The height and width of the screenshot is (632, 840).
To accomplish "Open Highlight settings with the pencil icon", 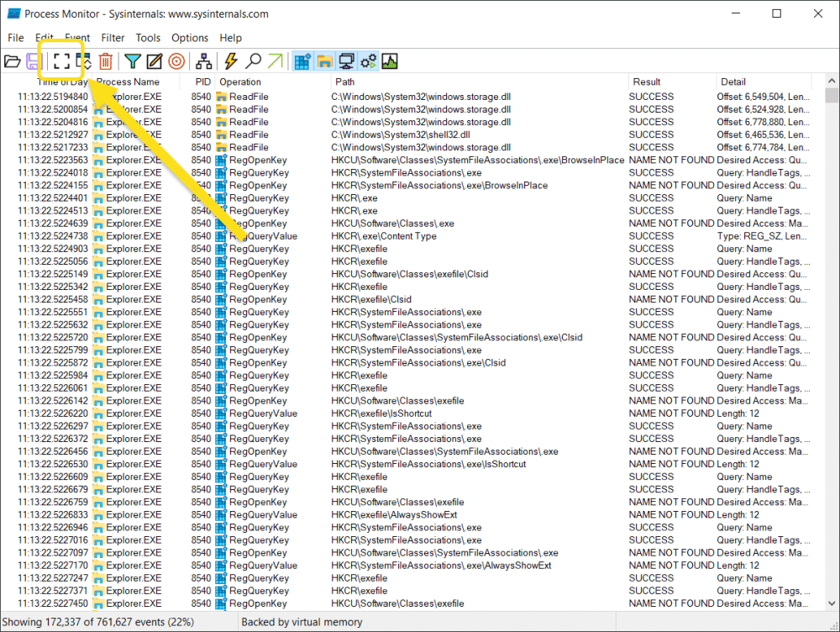I will [x=155, y=61].
